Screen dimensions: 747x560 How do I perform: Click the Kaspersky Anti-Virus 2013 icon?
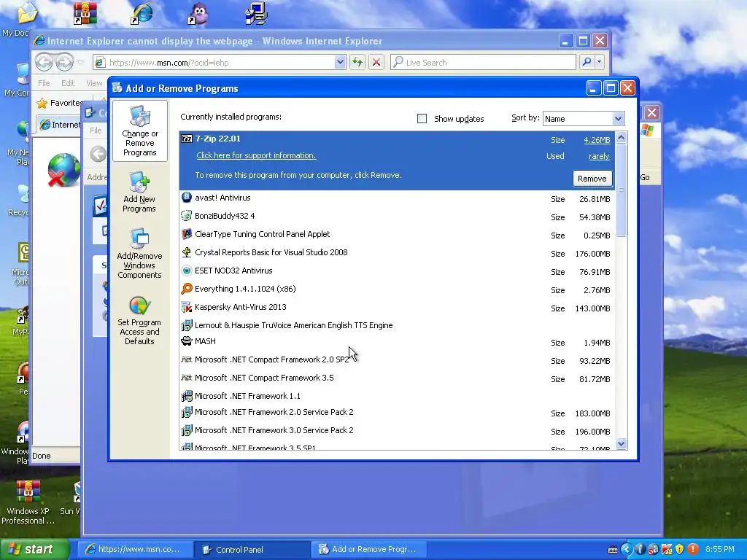[x=187, y=307]
